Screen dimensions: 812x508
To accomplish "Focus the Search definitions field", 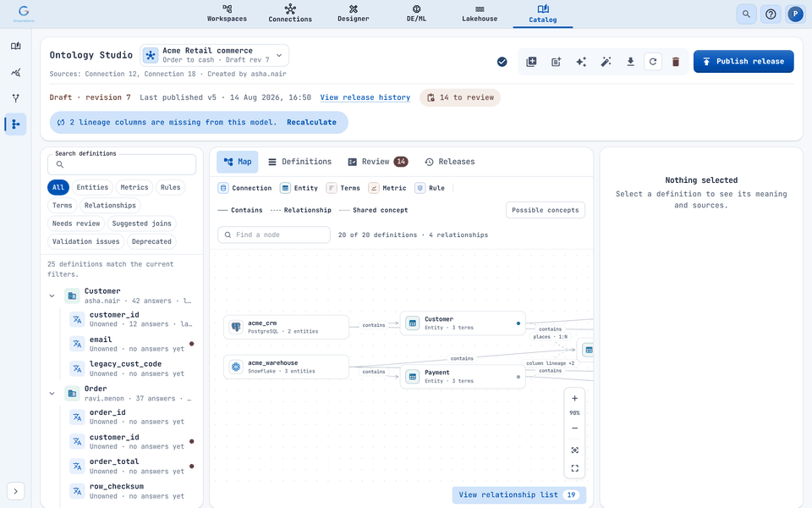I will [x=122, y=164].
